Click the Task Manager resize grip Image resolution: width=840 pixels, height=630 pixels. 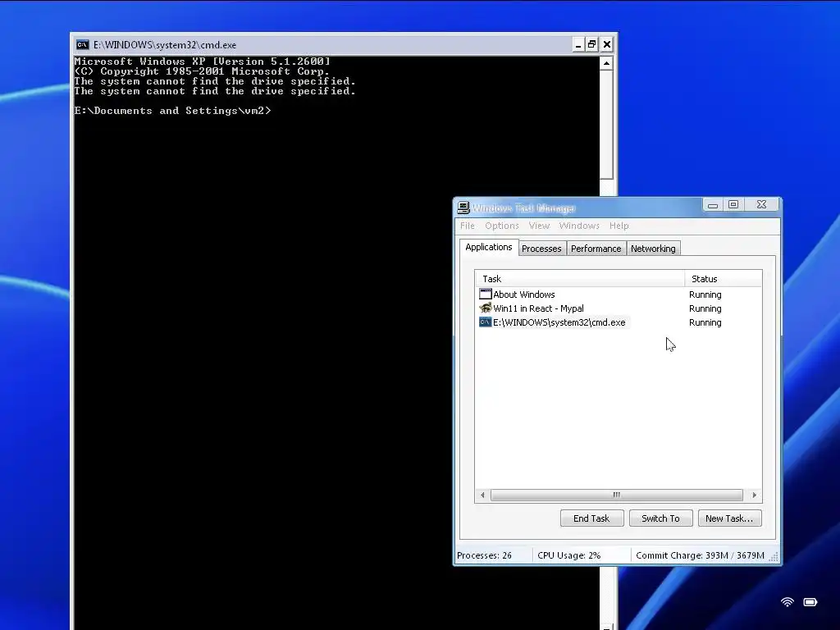pyautogui.click(x=774, y=557)
